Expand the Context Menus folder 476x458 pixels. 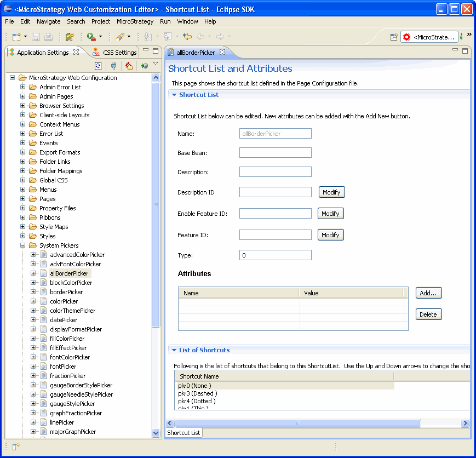(x=23, y=124)
